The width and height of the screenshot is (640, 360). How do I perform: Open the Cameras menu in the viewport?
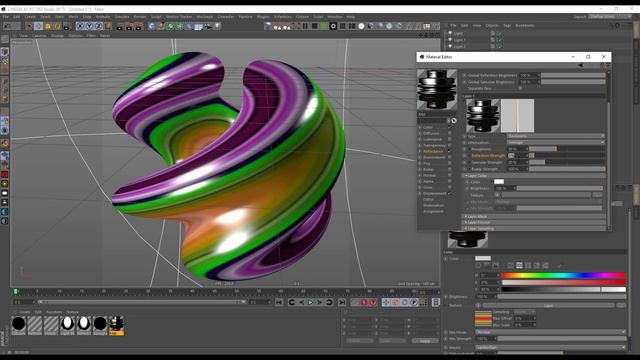[x=40, y=36]
